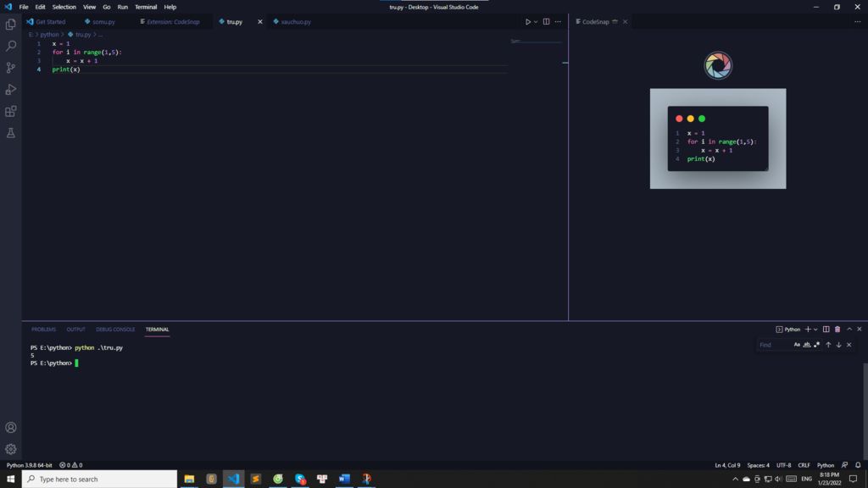The image size is (868, 488).
Task: Click the feedback icon in status bar
Action: 844,465
